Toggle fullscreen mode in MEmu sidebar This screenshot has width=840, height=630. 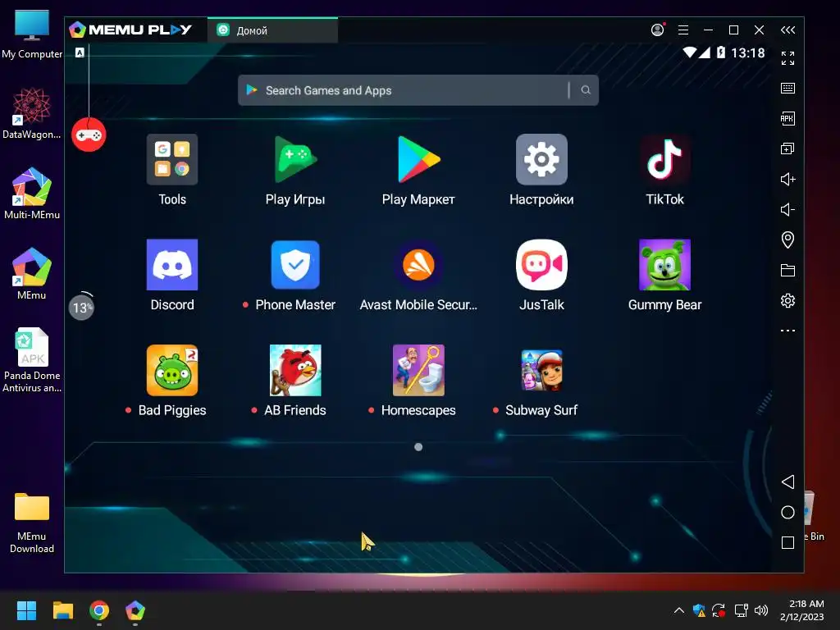pyautogui.click(x=787, y=58)
